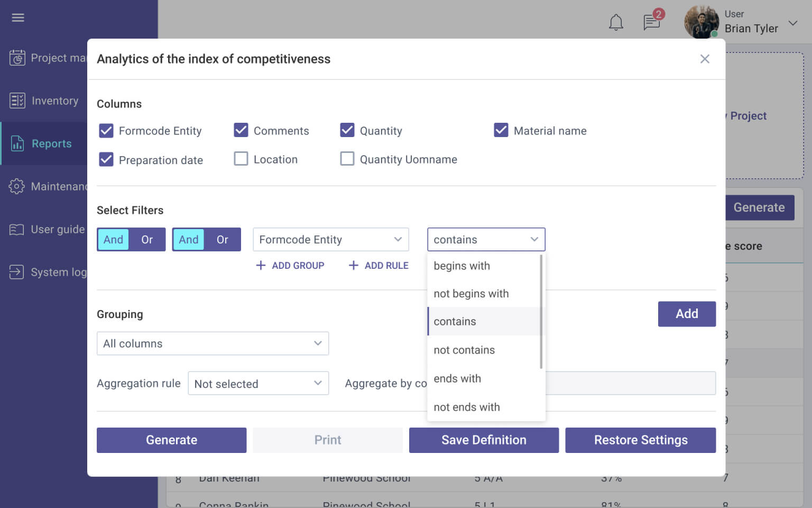Screen dimensions: 812x508
Task: Open the Aggregation rule dropdown
Action: coord(259,384)
